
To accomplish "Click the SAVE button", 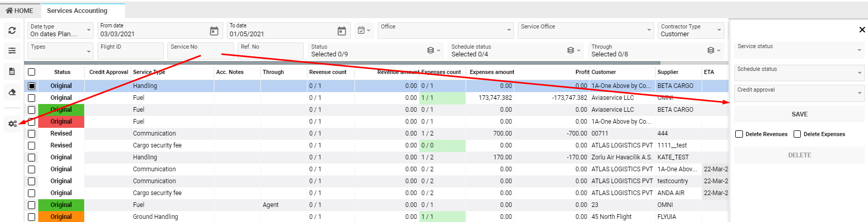I will click(799, 114).
